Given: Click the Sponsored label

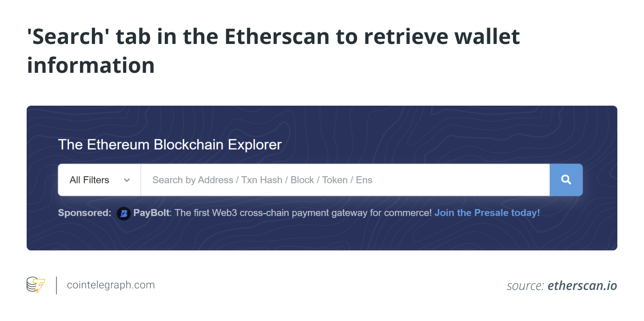Looking at the screenshot, I should tap(84, 213).
